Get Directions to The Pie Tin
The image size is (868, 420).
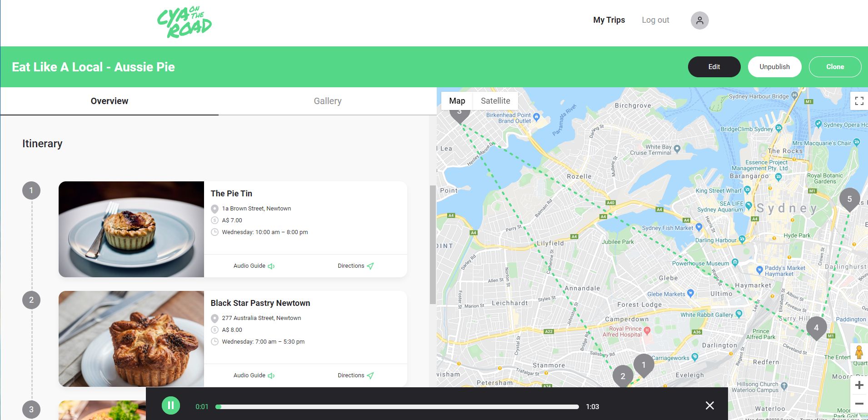pos(355,266)
